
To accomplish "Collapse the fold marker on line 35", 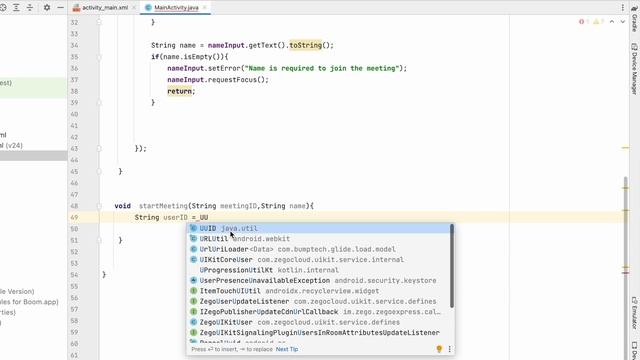I will 99,57.
